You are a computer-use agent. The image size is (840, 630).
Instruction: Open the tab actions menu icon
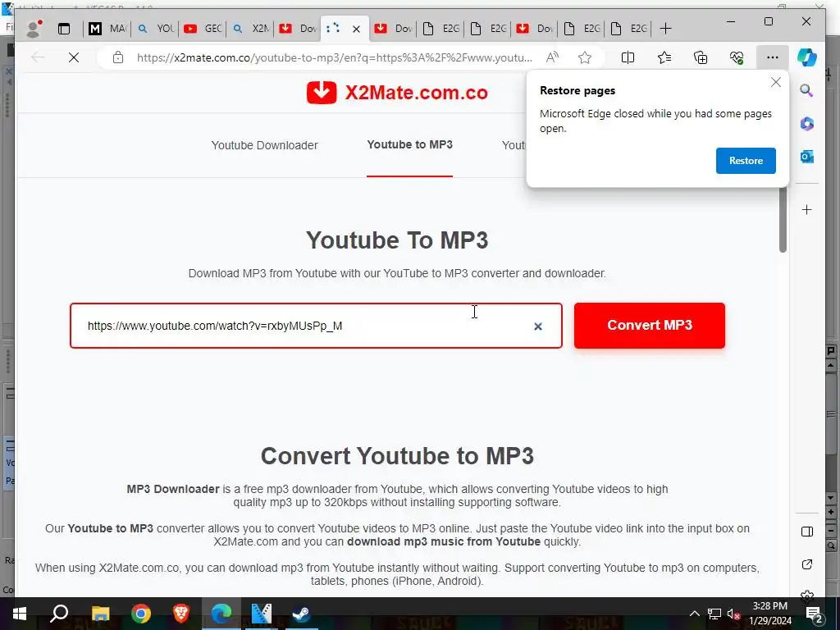(64, 29)
